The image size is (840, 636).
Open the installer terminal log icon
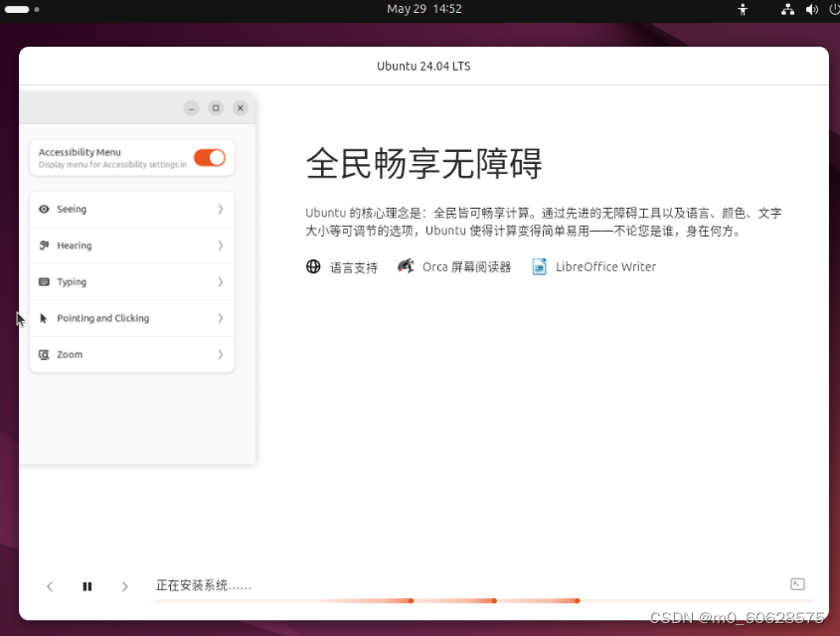(797, 584)
